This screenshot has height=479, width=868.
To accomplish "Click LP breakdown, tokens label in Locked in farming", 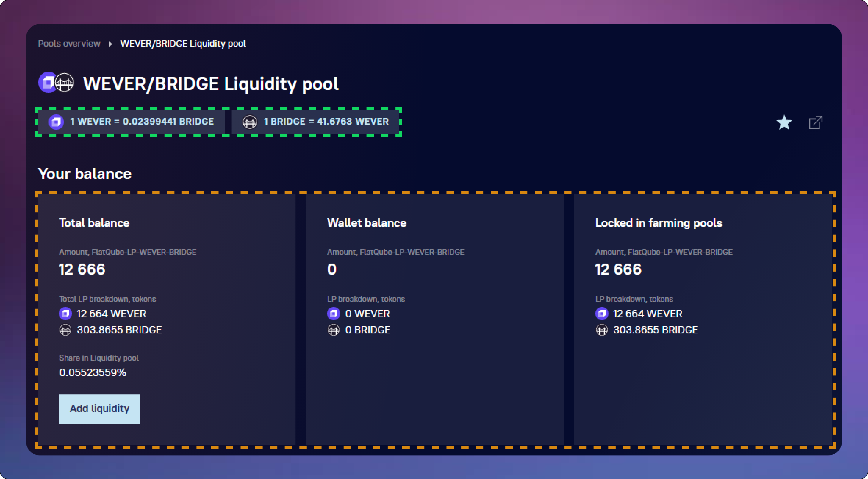I will pyautogui.click(x=634, y=299).
